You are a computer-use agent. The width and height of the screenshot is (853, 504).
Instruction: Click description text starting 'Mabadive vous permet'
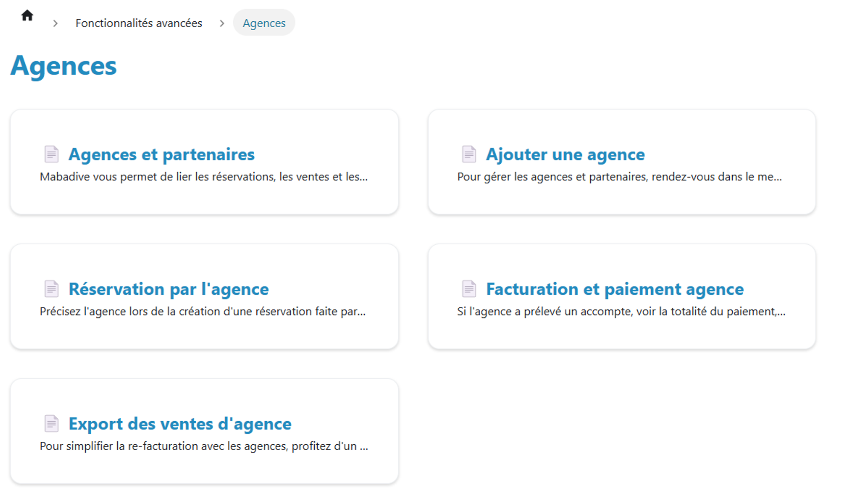[203, 177]
